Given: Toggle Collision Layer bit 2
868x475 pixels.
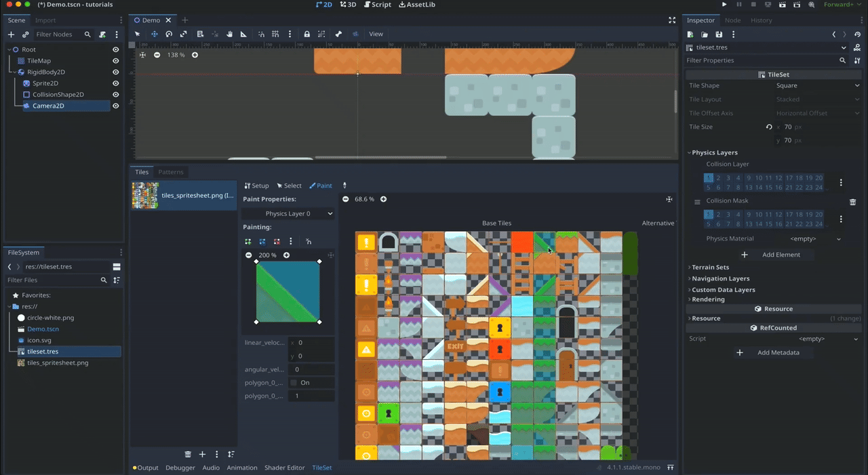Looking at the screenshot, I should pos(718,178).
